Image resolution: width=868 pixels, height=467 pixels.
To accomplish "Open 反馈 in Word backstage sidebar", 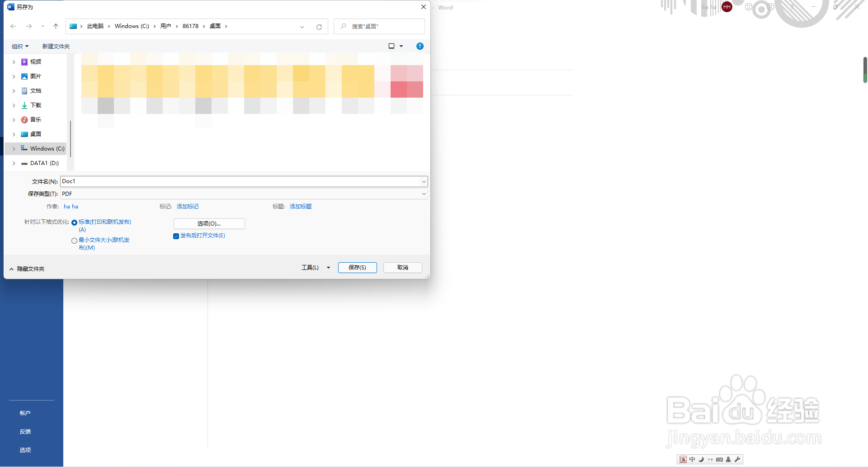I will (x=25, y=432).
